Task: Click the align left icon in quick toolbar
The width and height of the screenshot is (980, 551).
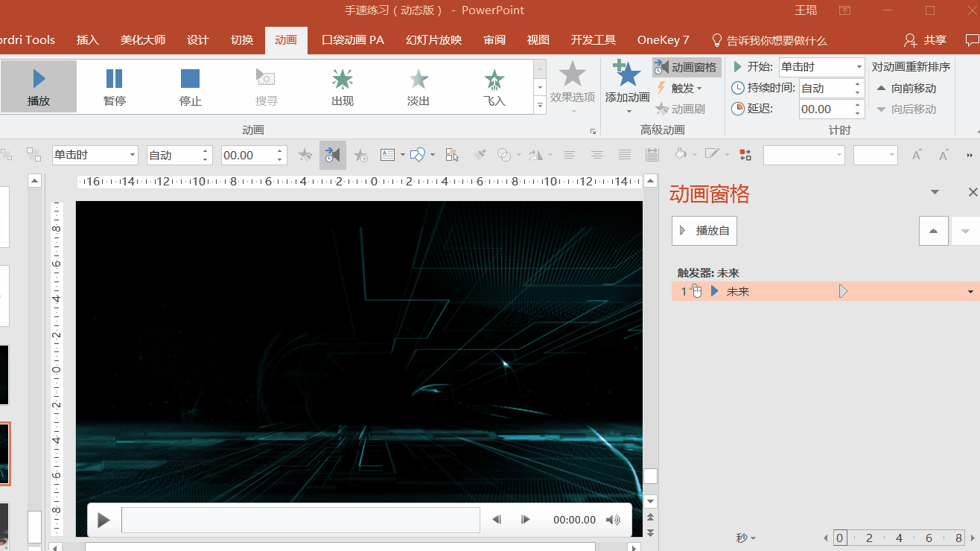Action: (570, 155)
